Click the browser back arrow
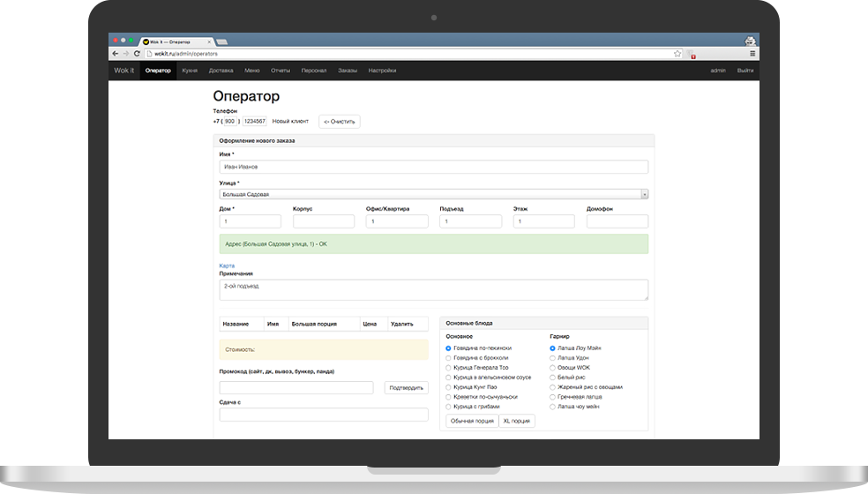This screenshot has height=494, width=868. 116,54
